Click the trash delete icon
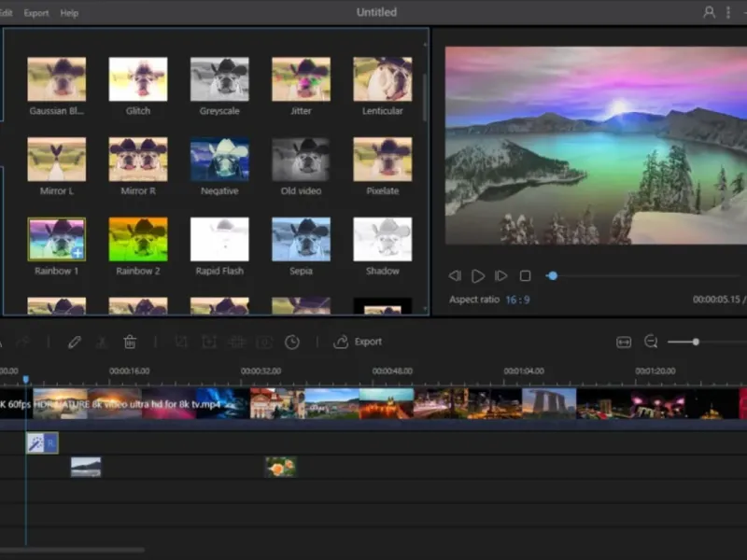Viewport: 747px width, 560px height. point(130,343)
